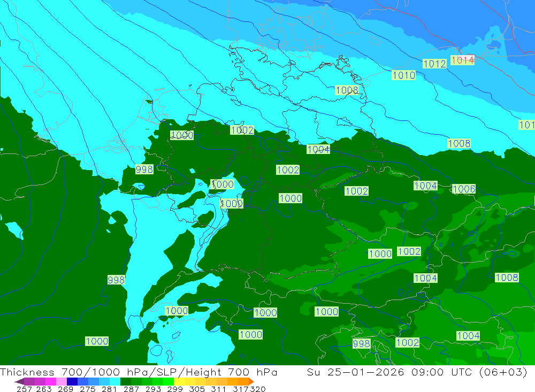The image size is (535, 392).
Task: Click the 1006 pressure label
Action: coord(464,189)
